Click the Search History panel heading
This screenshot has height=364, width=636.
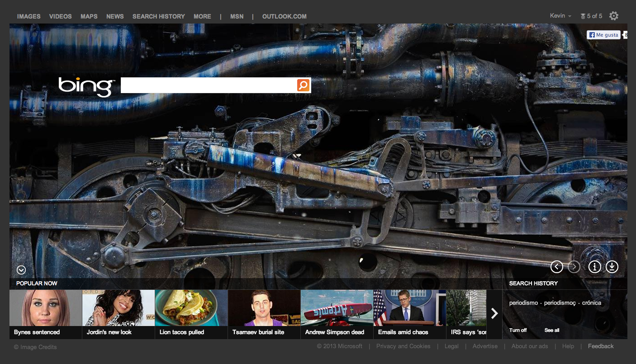[533, 284]
